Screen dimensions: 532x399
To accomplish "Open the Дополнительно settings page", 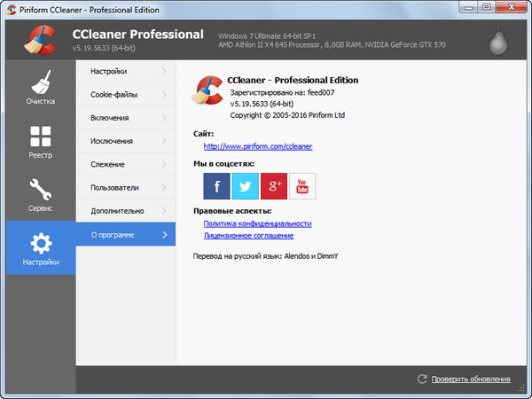I will click(x=117, y=211).
